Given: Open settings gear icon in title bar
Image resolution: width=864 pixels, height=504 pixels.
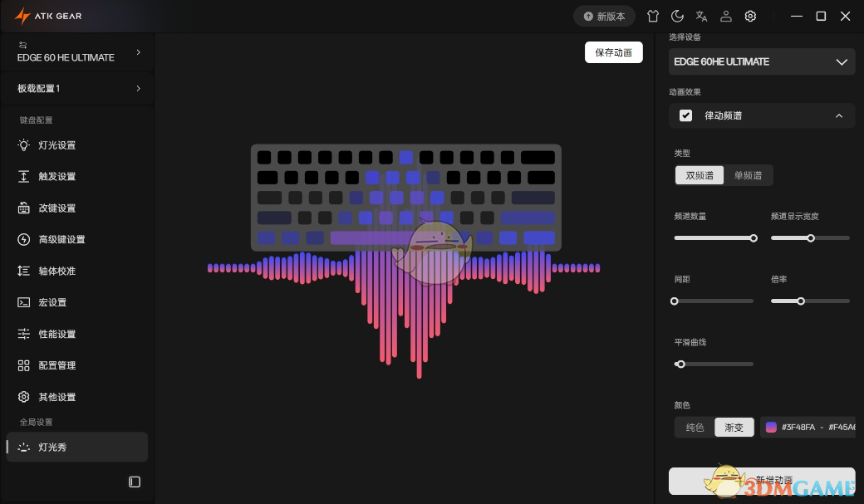Looking at the screenshot, I should point(750,17).
